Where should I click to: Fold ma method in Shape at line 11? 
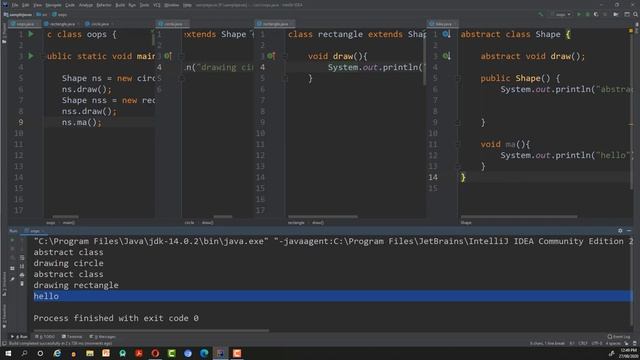point(458,144)
